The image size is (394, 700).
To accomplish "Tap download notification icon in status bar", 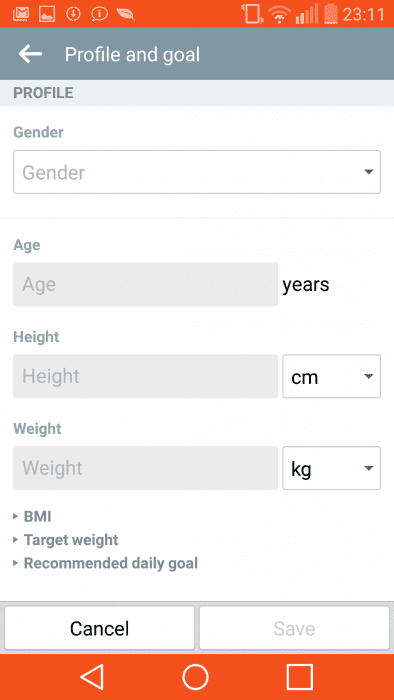I will pos(73,14).
